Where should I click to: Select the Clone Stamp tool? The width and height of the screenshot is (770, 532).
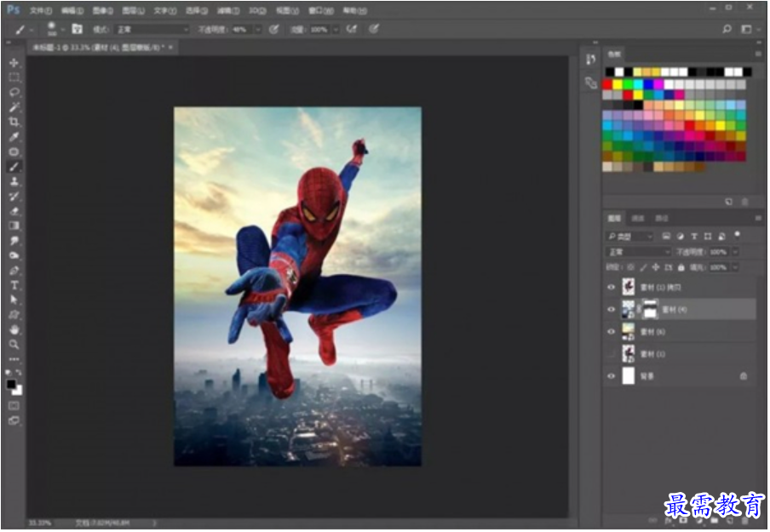click(14, 181)
